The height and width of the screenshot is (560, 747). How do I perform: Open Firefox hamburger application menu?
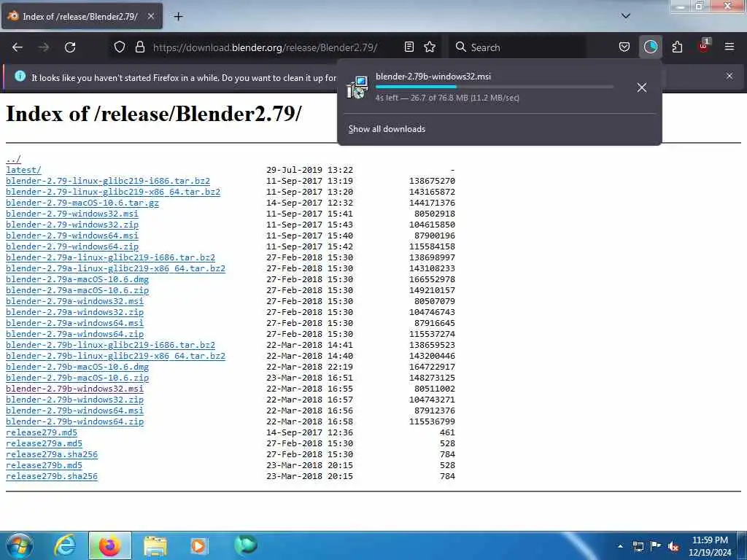point(729,47)
